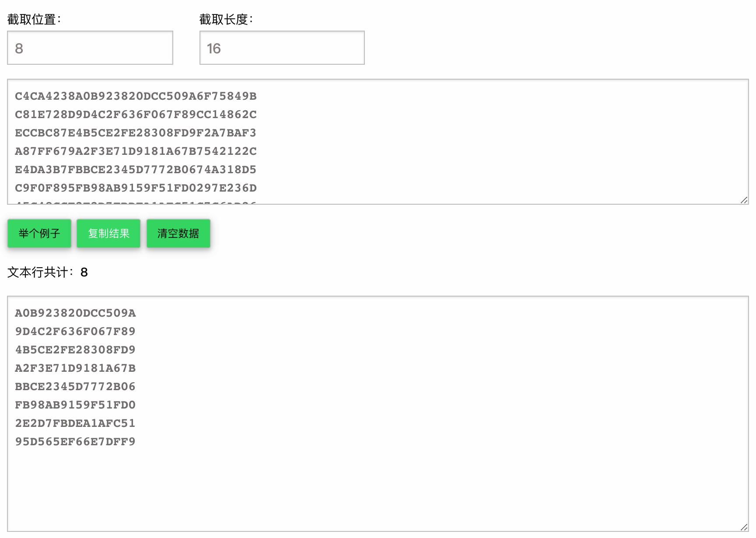Click the 截取长度 input field containing 16
The height and width of the screenshot is (538, 756).
[x=282, y=48]
